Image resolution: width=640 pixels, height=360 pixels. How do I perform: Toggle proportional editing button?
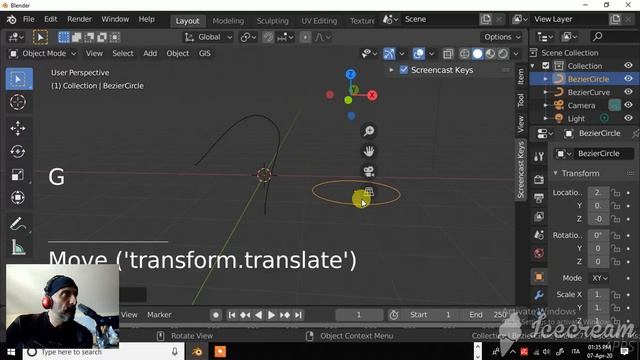point(305,37)
